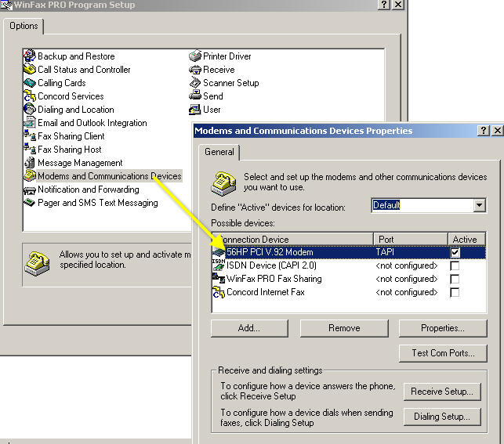Select the WinFax PRO Fax Sharing device row
This screenshot has width=504, height=444.
349,279
